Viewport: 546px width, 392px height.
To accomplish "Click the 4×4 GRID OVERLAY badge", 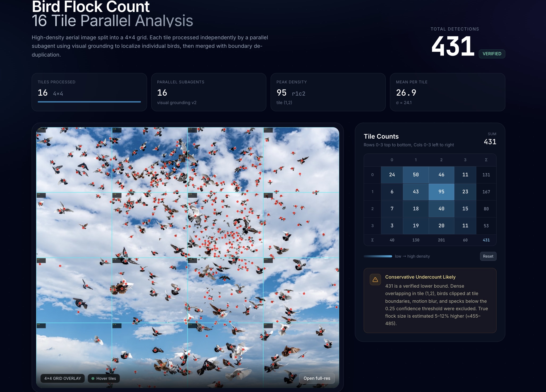I will tap(62, 378).
